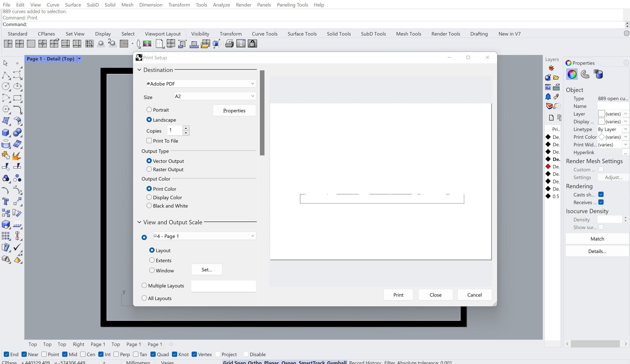The width and height of the screenshot is (630, 364).
Task: Select the Ellipse tool in sidebar
Action: (x=17, y=86)
